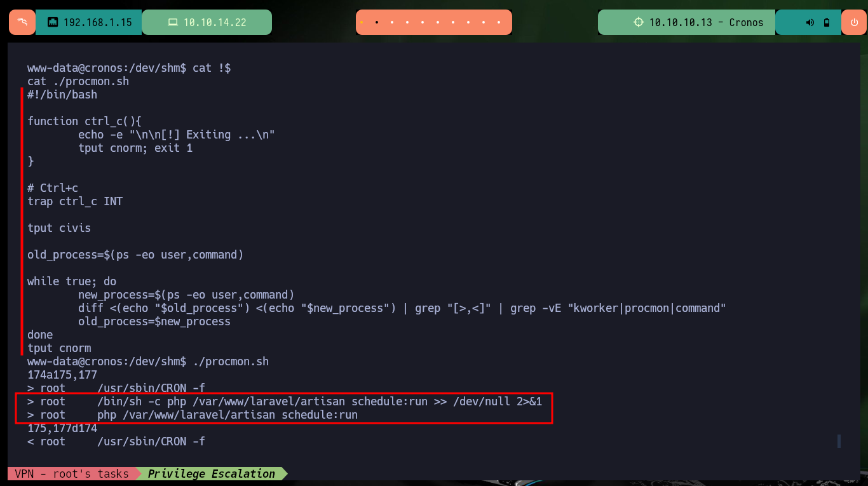Click the final "tput cnorm" line

(x=59, y=348)
